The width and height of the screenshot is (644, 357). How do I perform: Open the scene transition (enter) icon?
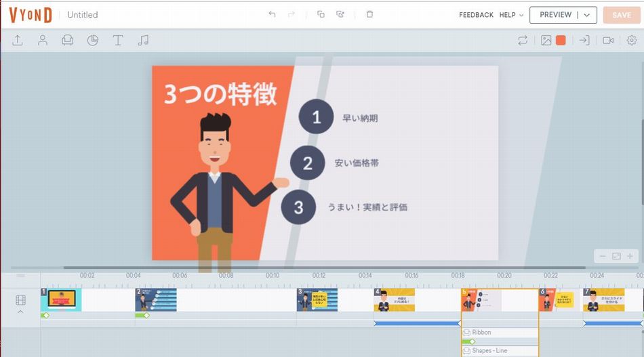coord(584,40)
